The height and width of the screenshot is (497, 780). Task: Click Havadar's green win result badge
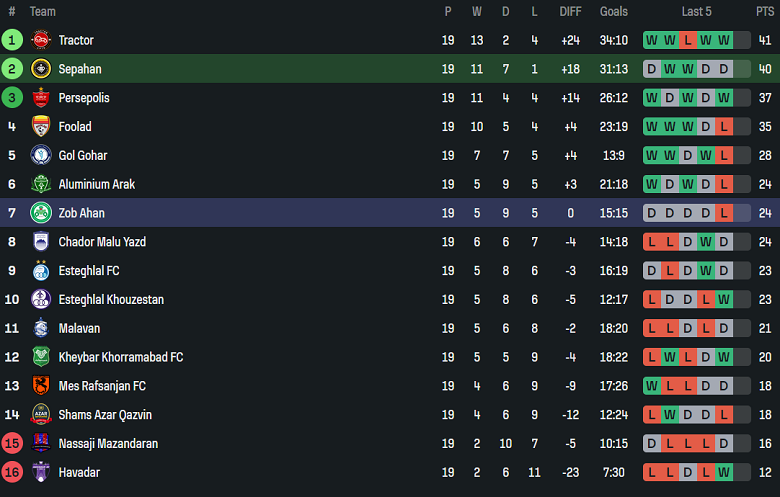tap(724, 472)
